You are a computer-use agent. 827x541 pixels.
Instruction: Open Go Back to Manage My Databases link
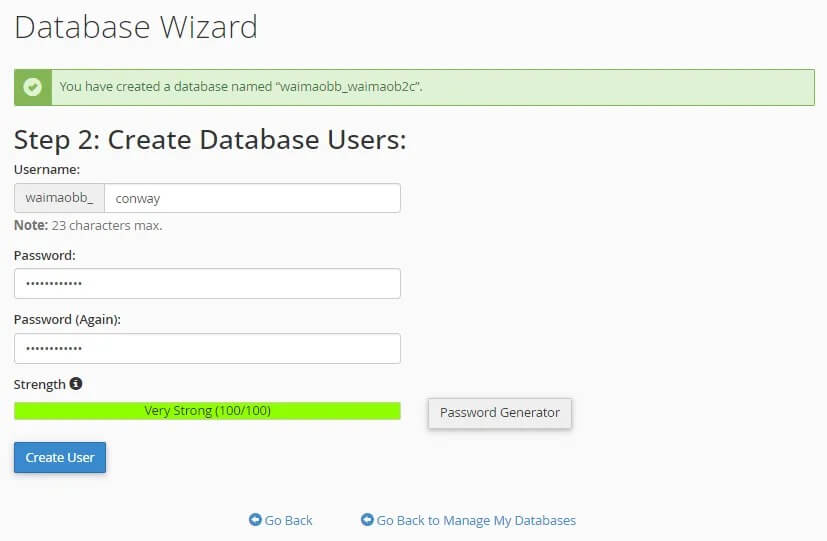tap(476, 520)
